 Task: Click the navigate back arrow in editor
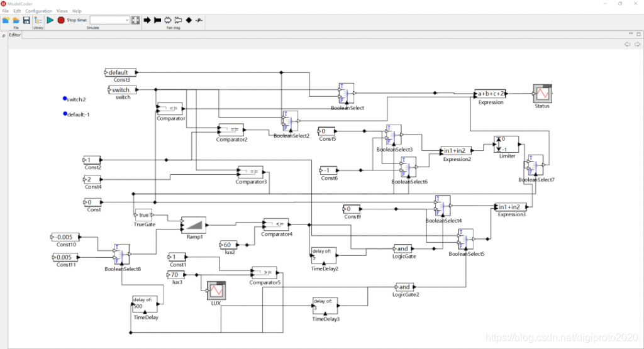click(627, 44)
